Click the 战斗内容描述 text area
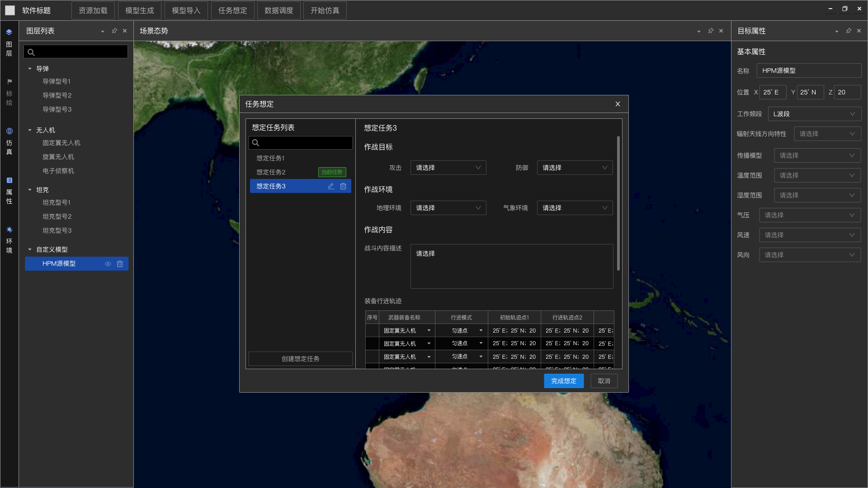Viewport: 868px width, 488px height. pos(512,266)
